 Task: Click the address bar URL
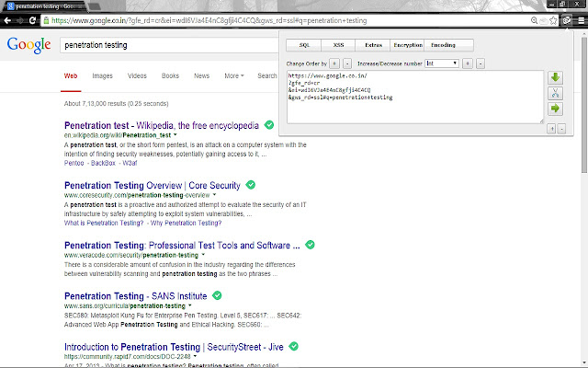209,20
